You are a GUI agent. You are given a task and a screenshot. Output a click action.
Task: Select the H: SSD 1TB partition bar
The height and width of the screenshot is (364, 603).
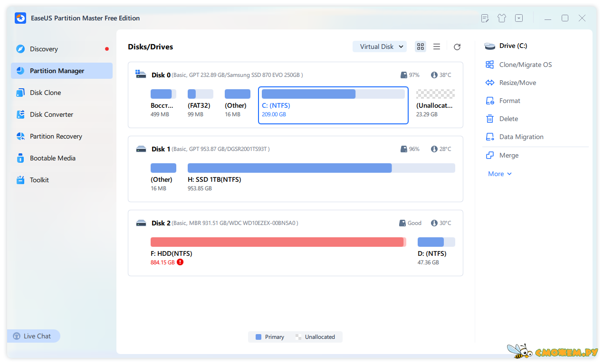[x=321, y=168]
